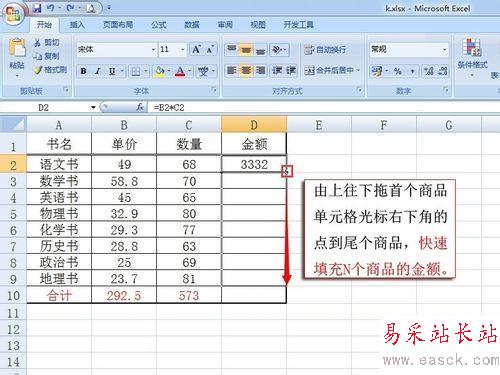Apply accounting number format

pos(377,71)
